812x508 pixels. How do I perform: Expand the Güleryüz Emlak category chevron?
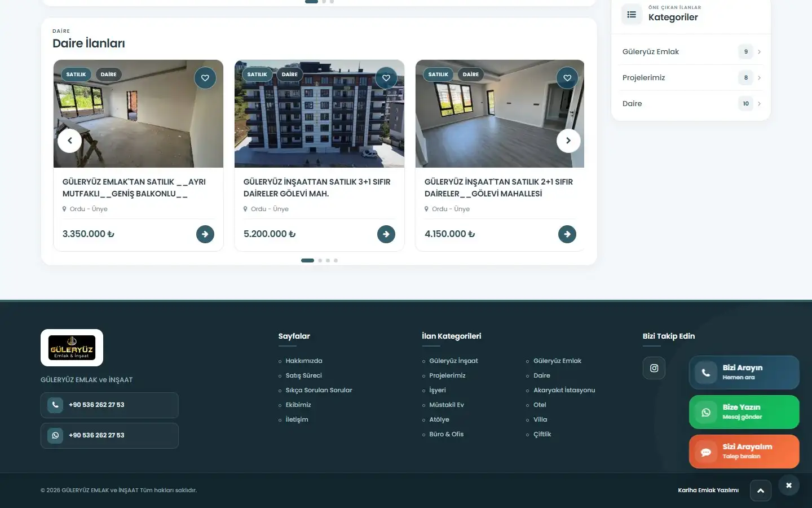[759, 52]
